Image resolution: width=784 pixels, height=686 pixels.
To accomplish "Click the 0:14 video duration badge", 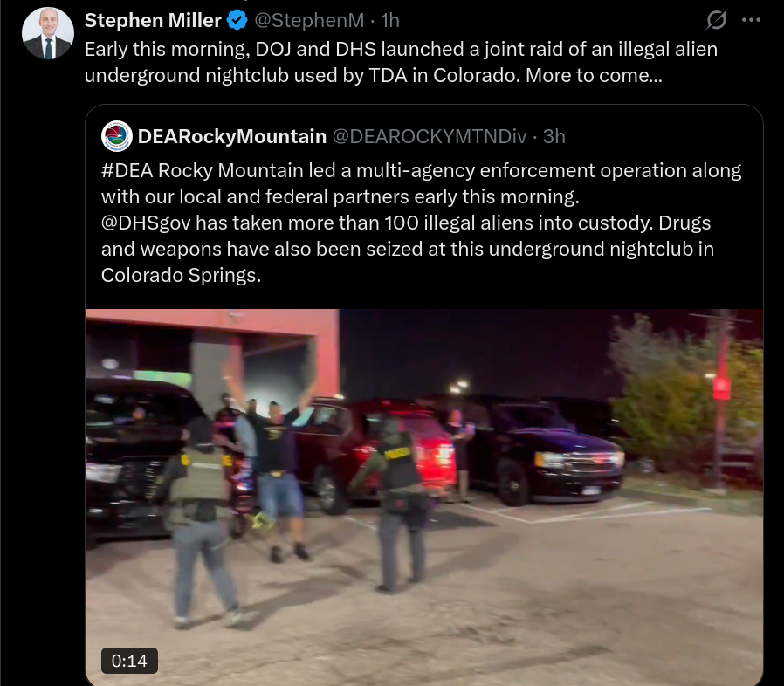I will [129, 661].
